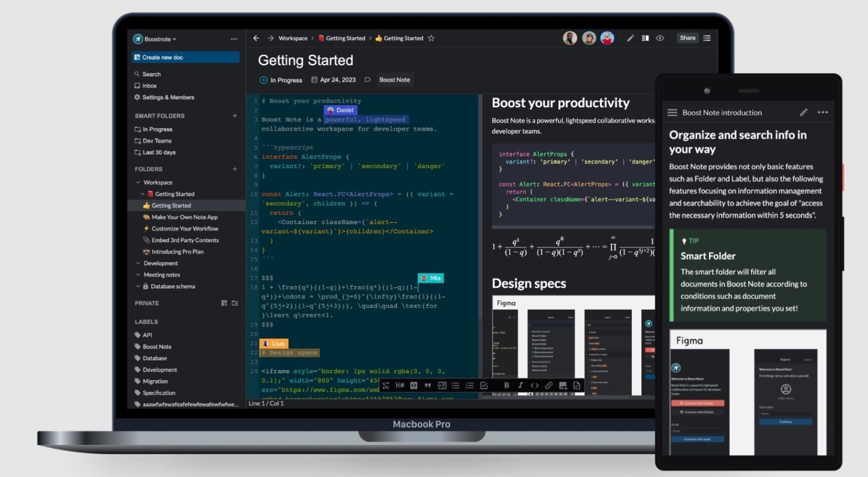Open the Boostnote workspace switcher dropdown
This screenshot has height=477, width=868.
(x=155, y=39)
